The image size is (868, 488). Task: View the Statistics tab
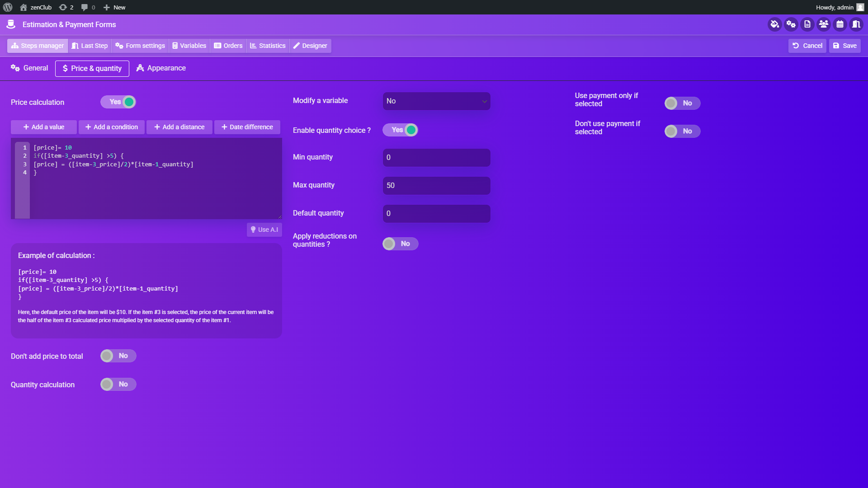pos(268,46)
